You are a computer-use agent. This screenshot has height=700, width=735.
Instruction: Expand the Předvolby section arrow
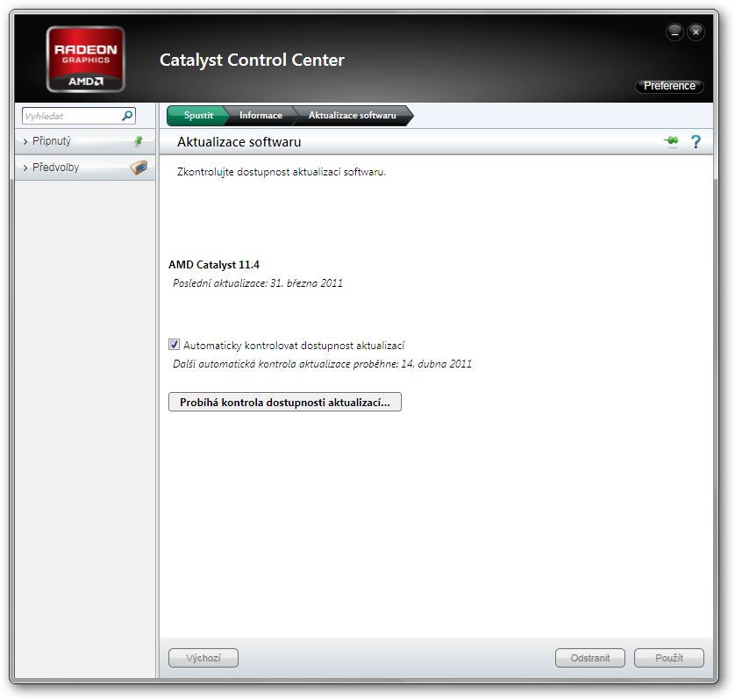tap(25, 168)
